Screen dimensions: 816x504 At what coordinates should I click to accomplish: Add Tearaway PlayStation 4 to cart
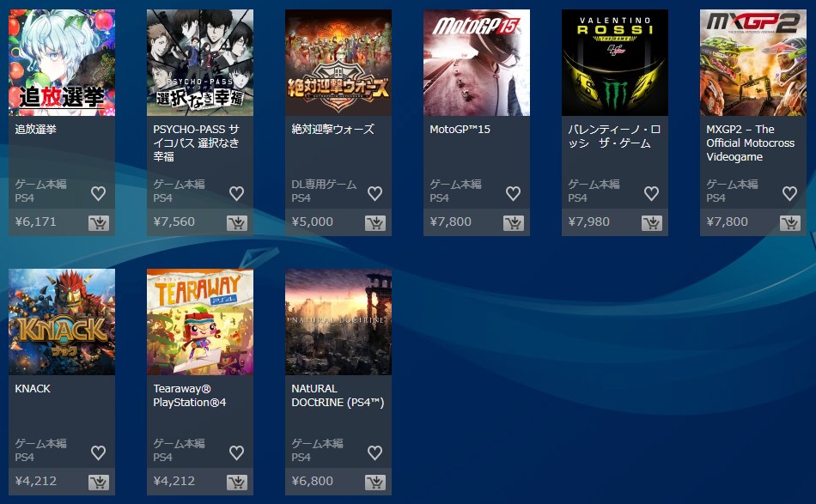tap(237, 483)
